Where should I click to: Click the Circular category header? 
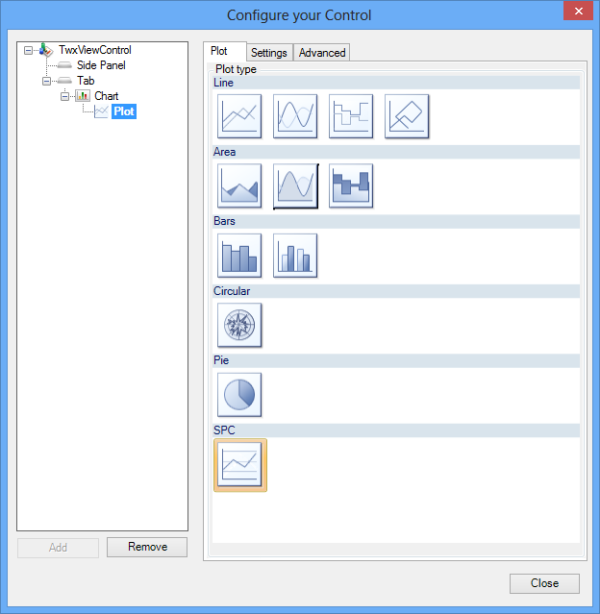pyautogui.click(x=396, y=291)
